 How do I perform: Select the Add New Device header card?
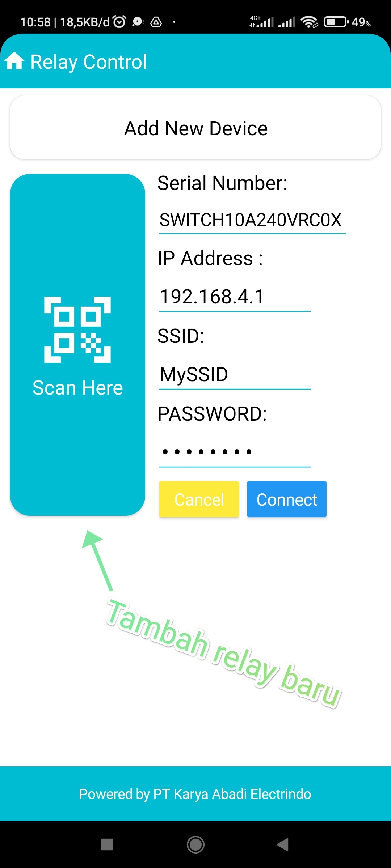coord(195,128)
